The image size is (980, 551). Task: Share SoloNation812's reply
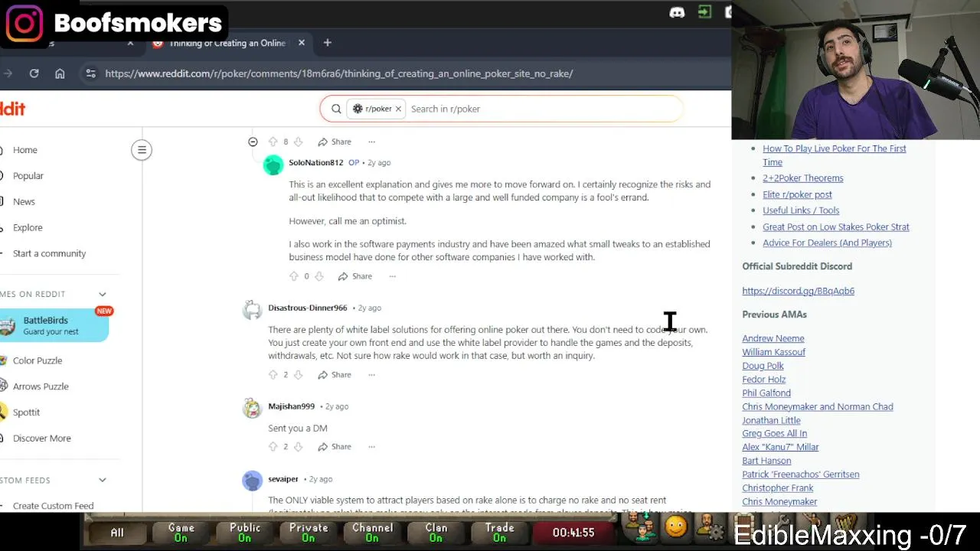click(355, 276)
